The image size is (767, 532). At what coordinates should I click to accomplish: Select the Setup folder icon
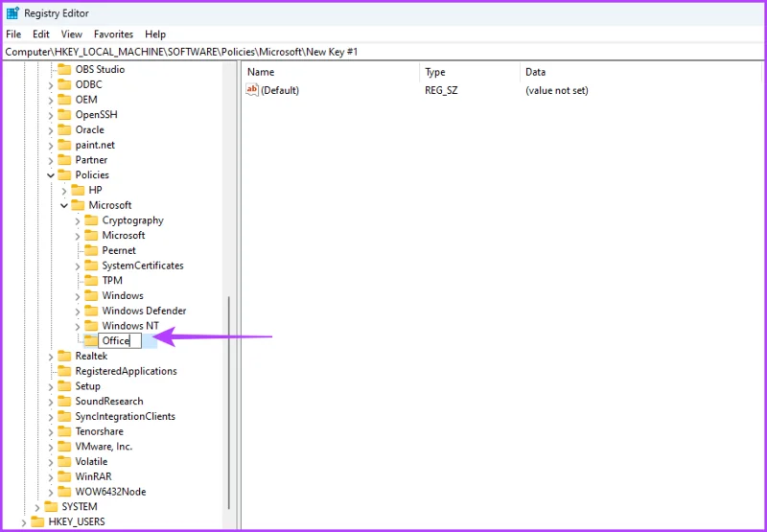point(64,386)
